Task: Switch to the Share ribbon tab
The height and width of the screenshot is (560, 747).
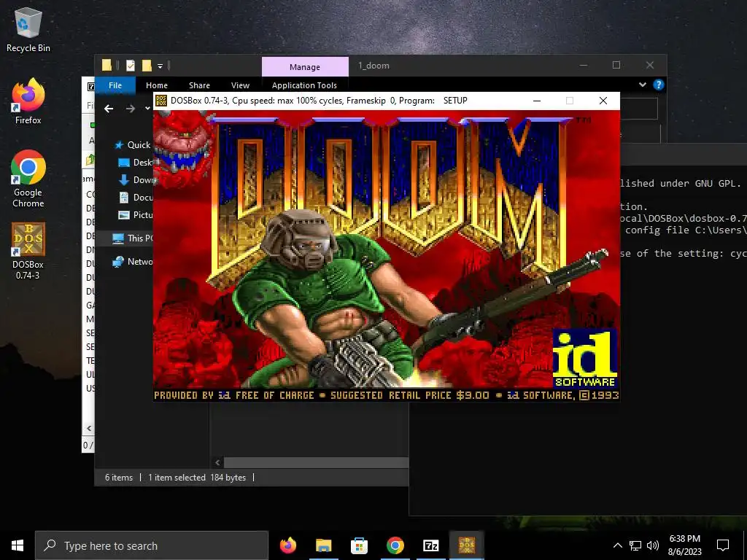Action: click(199, 85)
